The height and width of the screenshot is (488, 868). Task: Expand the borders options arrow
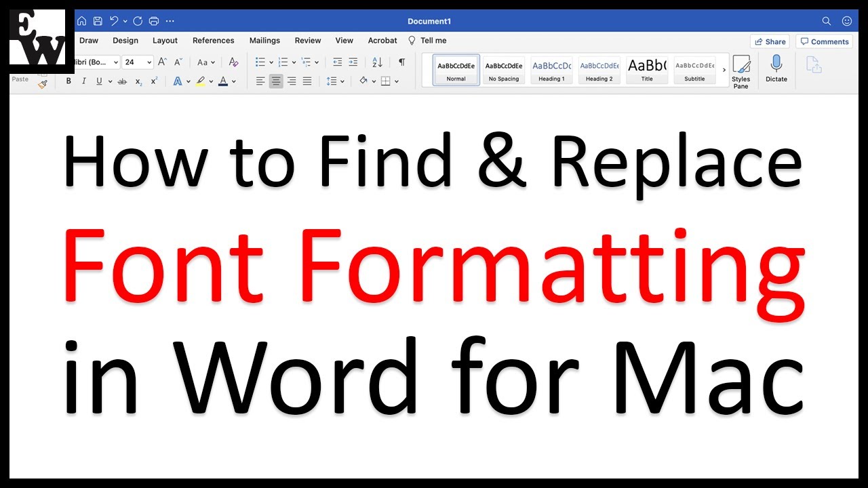tap(397, 81)
